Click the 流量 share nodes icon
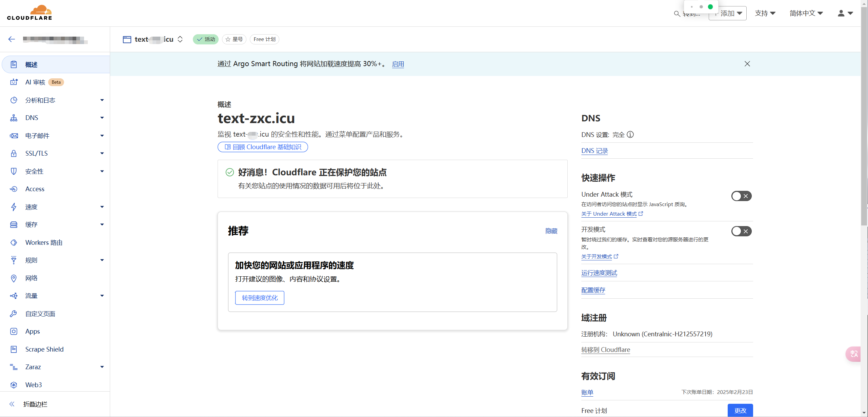This screenshot has width=868, height=417. pos(14,296)
